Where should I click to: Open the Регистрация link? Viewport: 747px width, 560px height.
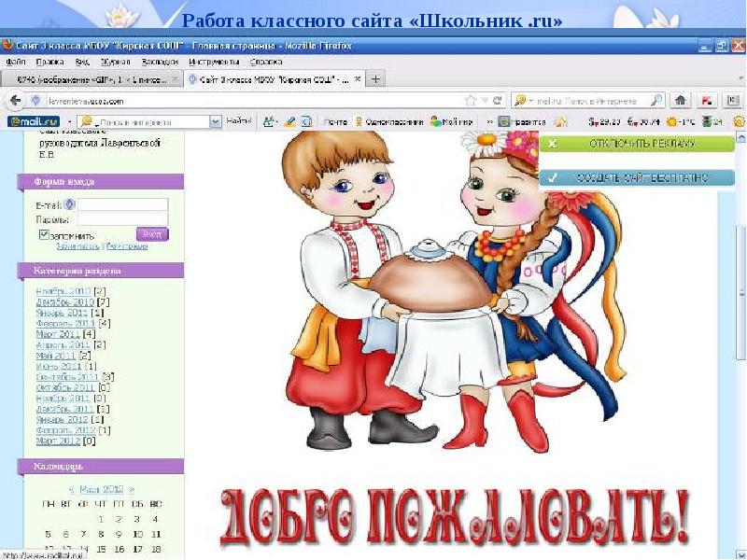(x=126, y=245)
